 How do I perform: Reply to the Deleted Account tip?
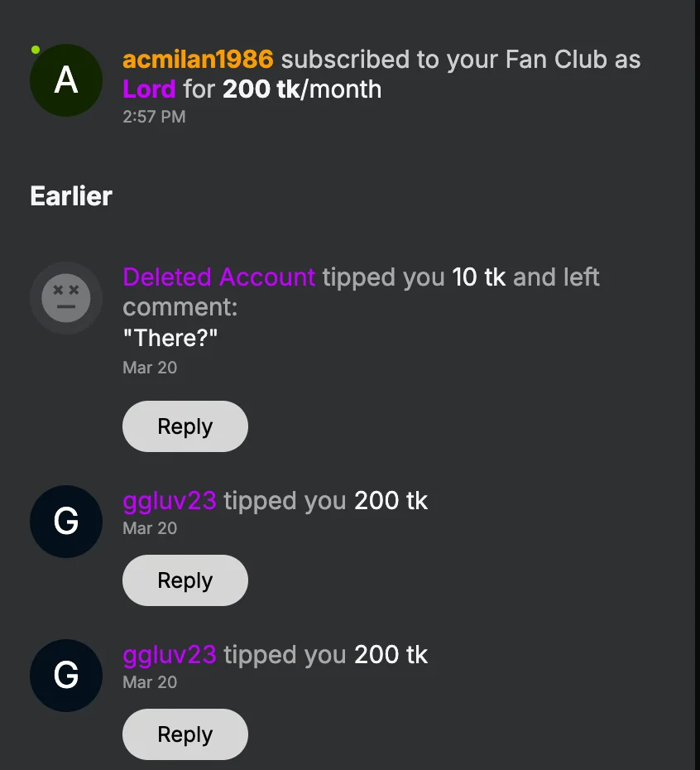point(185,426)
